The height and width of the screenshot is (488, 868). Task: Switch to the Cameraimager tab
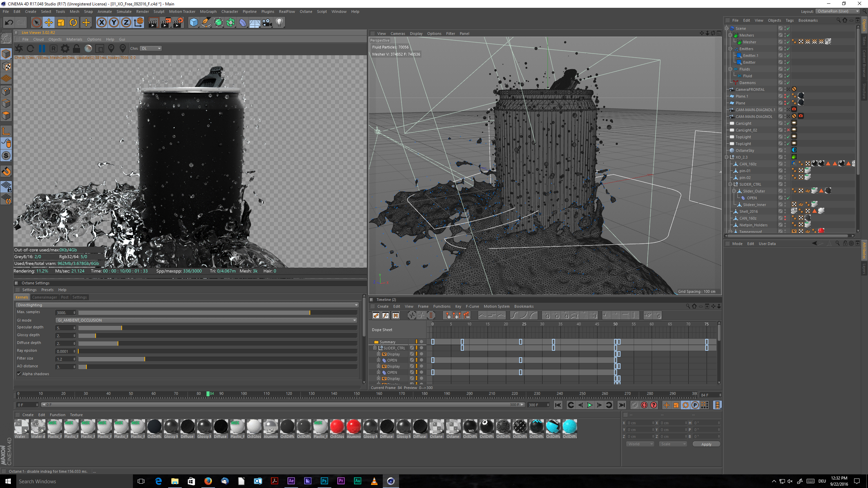[44, 297]
